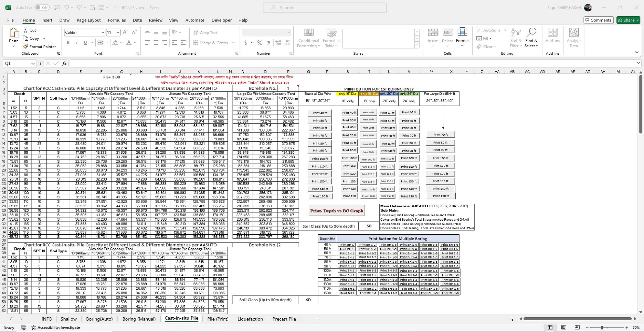Click the Insert Function fx icon
The height and width of the screenshot is (332, 644).
click(64, 63)
